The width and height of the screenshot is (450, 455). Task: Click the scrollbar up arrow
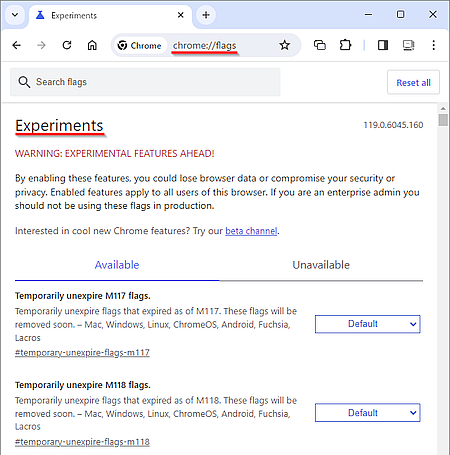[443, 109]
